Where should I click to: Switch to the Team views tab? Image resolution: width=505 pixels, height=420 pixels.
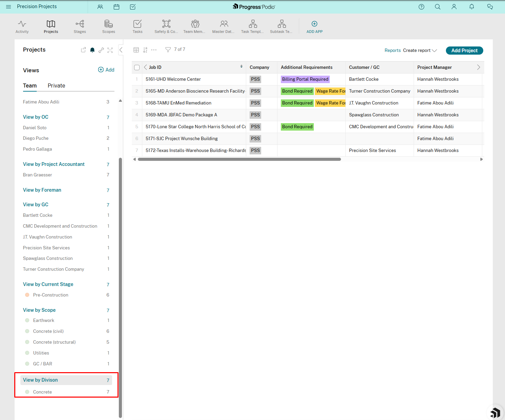click(30, 86)
